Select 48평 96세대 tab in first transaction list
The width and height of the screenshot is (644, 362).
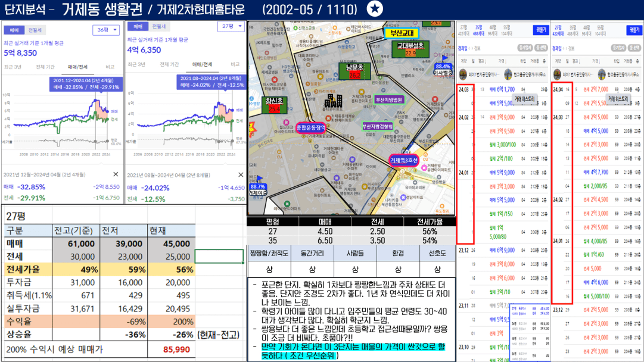pos(493,30)
